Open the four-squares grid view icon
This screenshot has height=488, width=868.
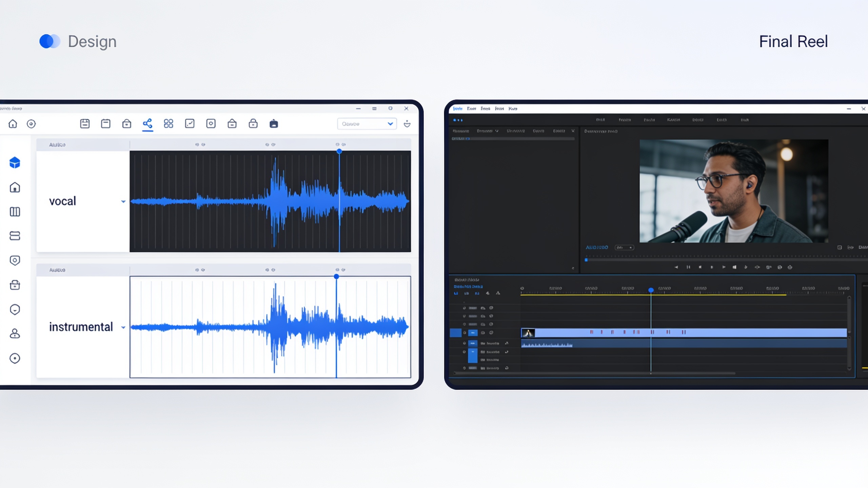(x=169, y=124)
